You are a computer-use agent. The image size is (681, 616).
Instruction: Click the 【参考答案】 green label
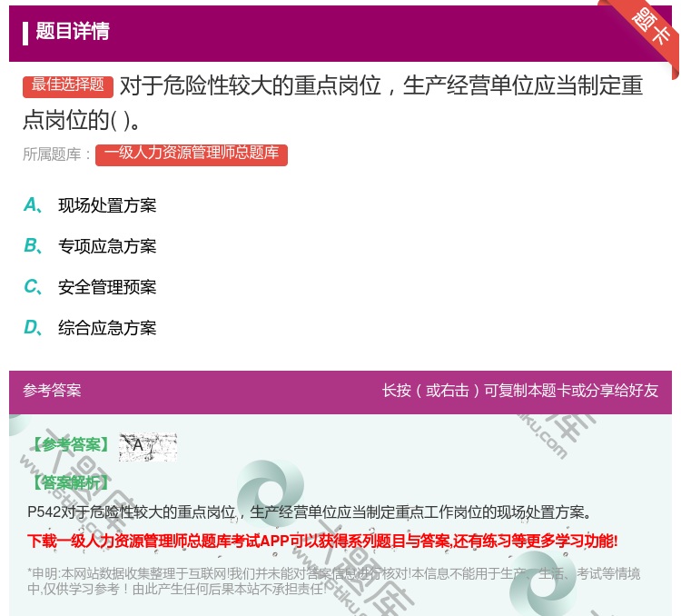pyautogui.click(x=70, y=444)
